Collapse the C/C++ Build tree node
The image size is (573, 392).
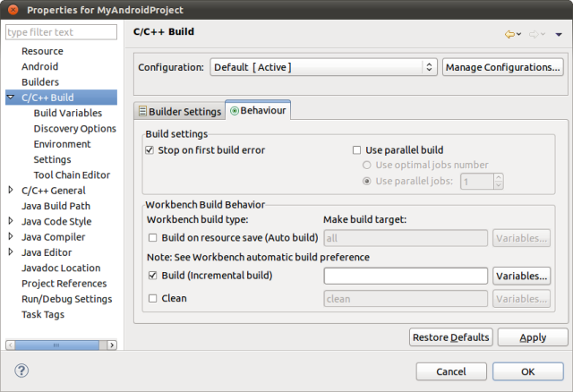[x=11, y=98]
